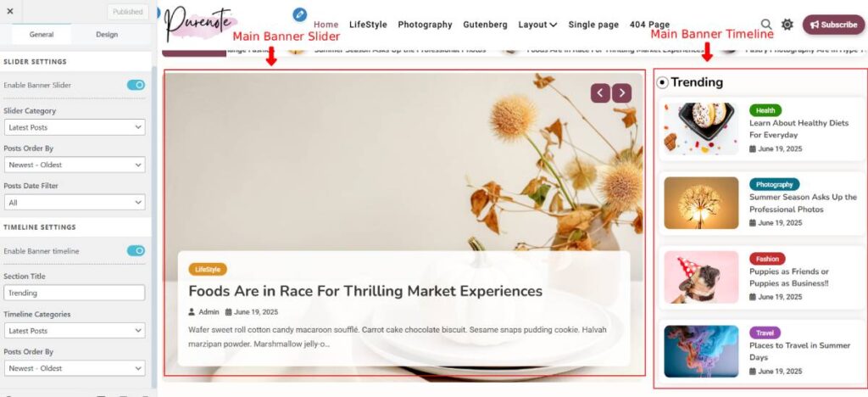Click the Trending radio dot icon
Image resolution: width=868 pixels, height=397 pixels.
[x=662, y=82]
